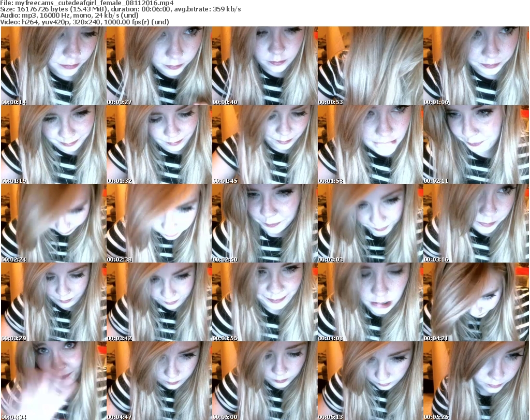Click the thumbnail timestamped 00:00:14

[53, 66]
